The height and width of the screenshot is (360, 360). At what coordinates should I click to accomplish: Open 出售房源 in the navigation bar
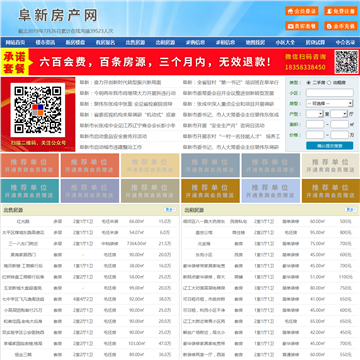(x=135, y=42)
